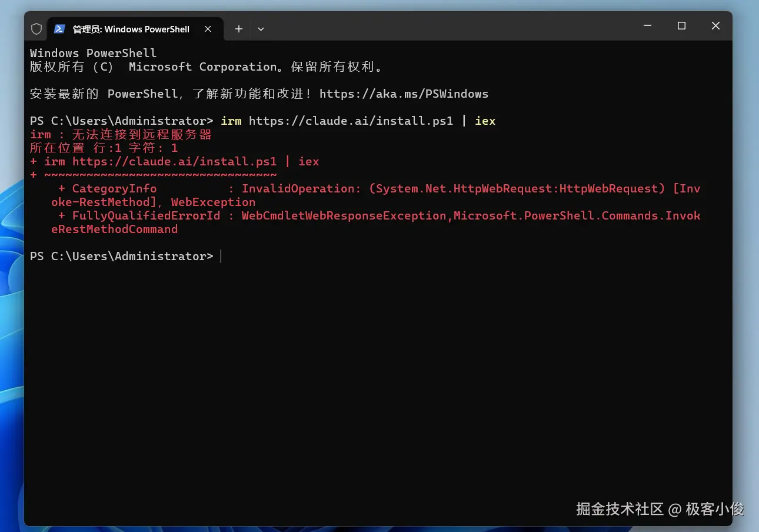The height and width of the screenshot is (532, 759).
Task: Click the PowerShell icon on the tab
Action: (59, 29)
